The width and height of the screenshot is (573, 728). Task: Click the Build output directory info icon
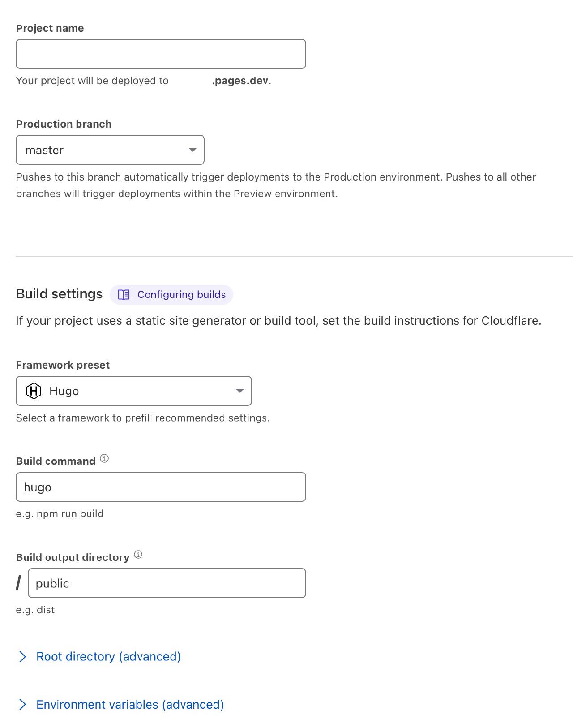pyautogui.click(x=138, y=555)
